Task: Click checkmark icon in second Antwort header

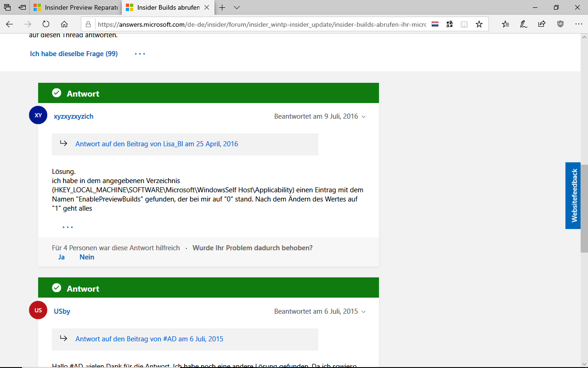Action: (x=57, y=288)
